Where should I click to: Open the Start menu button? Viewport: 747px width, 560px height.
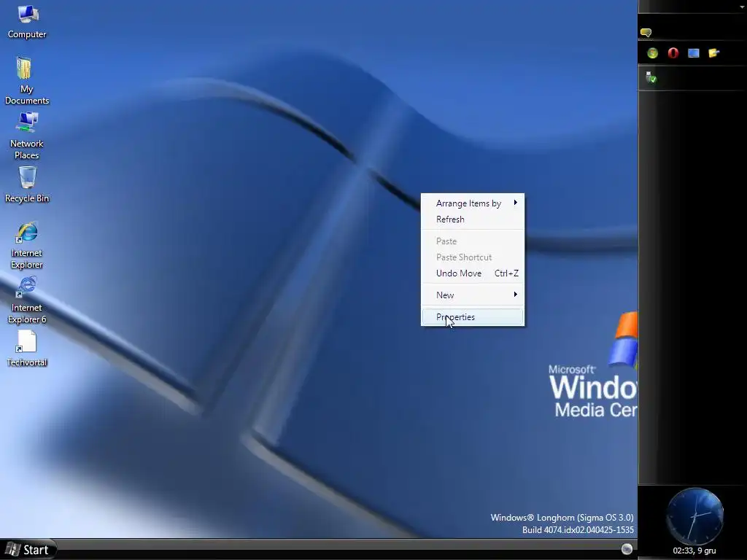[x=28, y=550]
